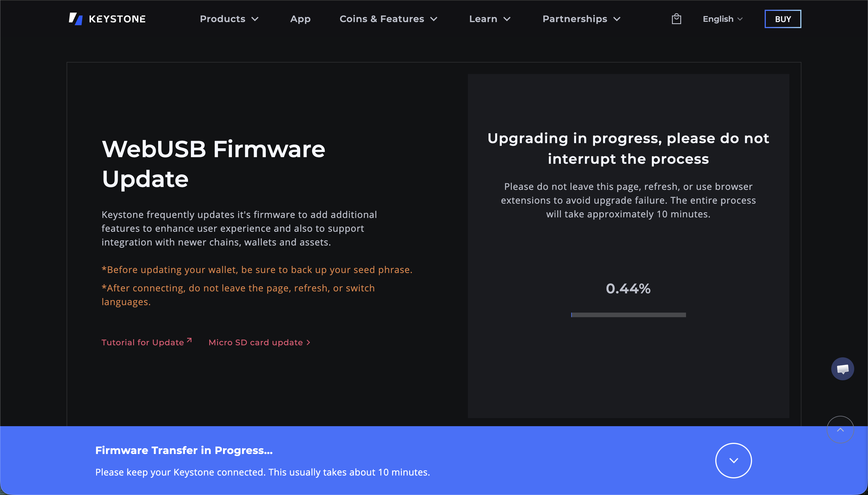This screenshot has width=868, height=495.
Task: Click the 0.44% progress value
Action: 628,289
